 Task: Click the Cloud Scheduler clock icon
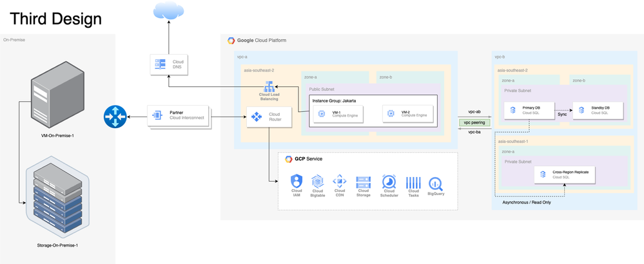389,181
